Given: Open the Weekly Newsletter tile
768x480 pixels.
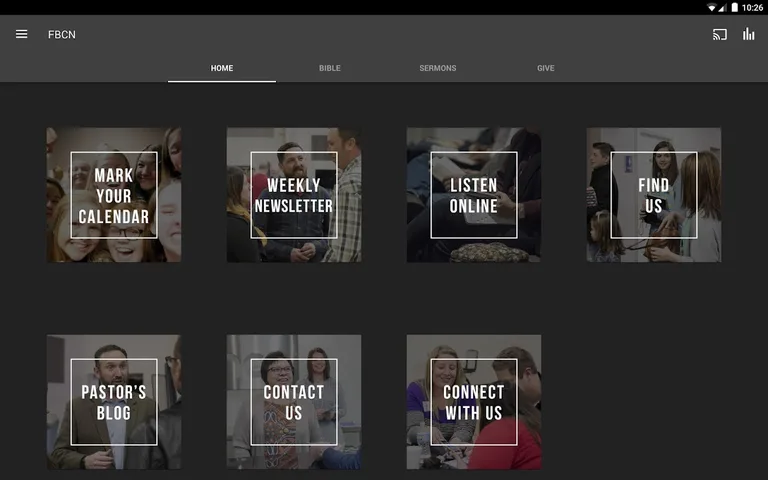Looking at the screenshot, I should 294,195.
